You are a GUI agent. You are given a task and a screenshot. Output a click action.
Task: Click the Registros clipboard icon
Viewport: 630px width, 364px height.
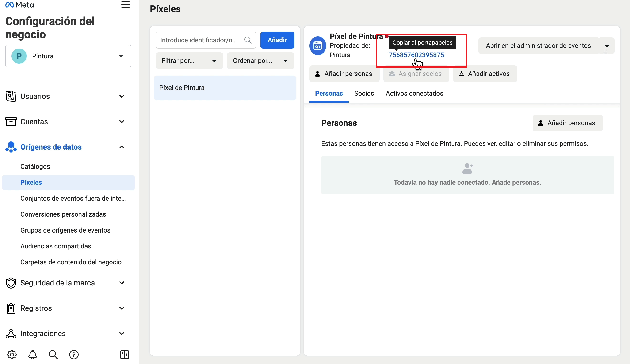coord(11,308)
